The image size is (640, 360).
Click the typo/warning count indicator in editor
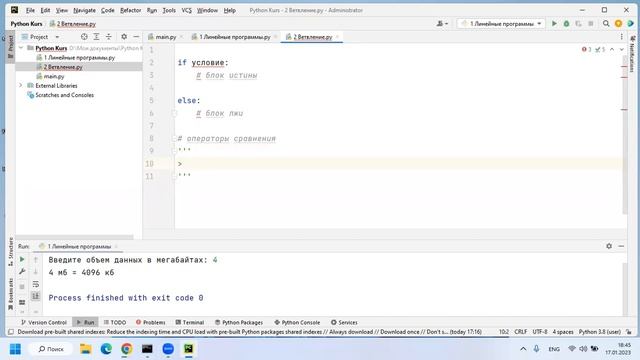[600, 49]
